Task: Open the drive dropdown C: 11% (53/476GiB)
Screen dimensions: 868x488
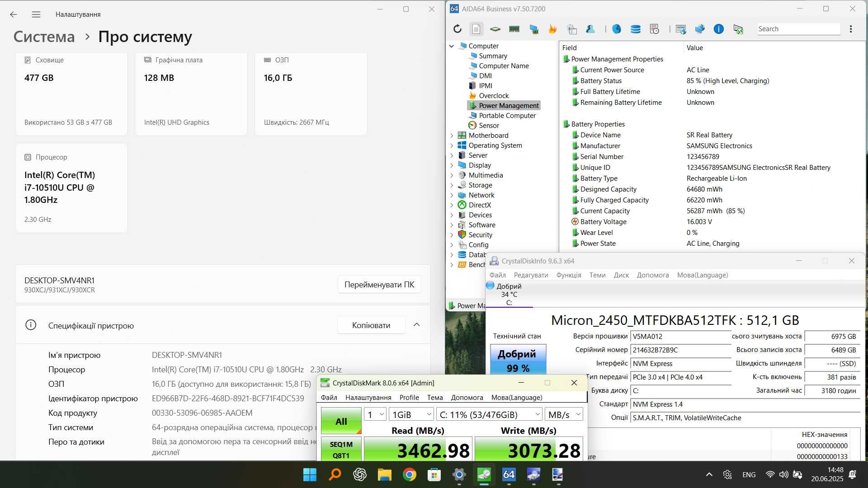Action: 490,414
